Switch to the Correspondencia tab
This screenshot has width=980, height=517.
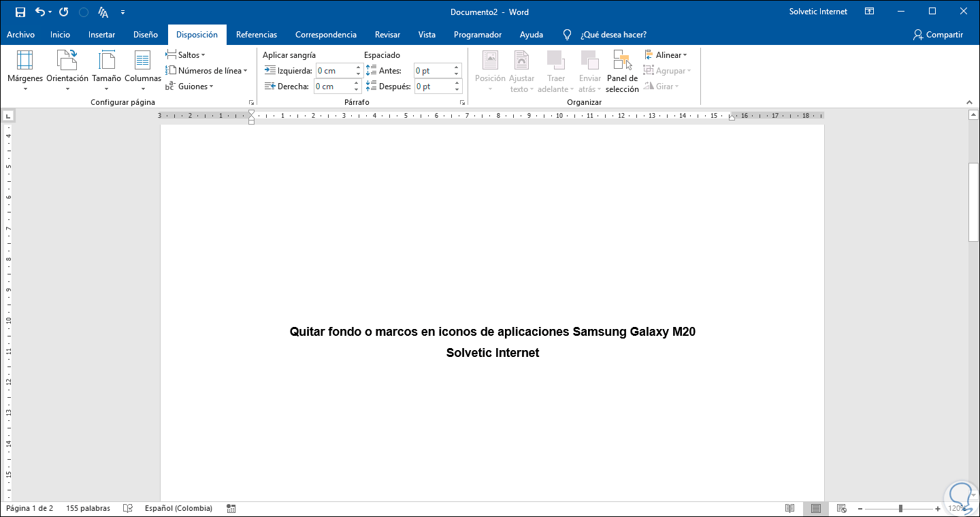[x=326, y=35]
